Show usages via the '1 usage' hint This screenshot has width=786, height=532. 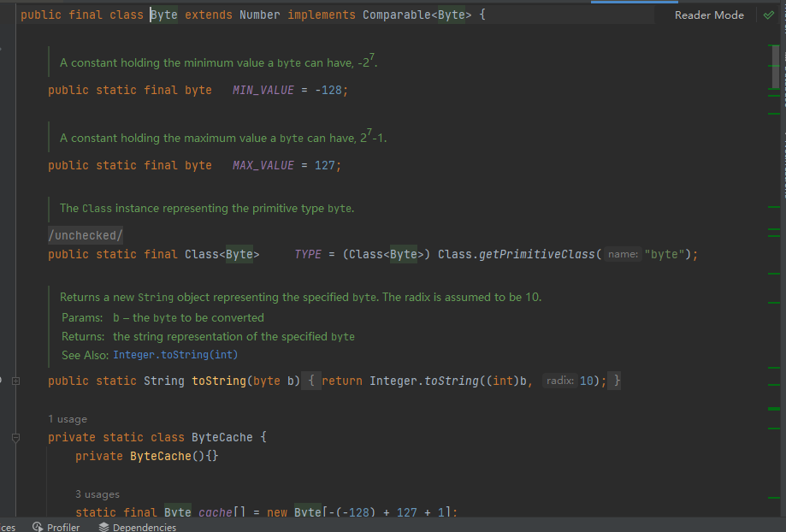pyautogui.click(x=68, y=419)
